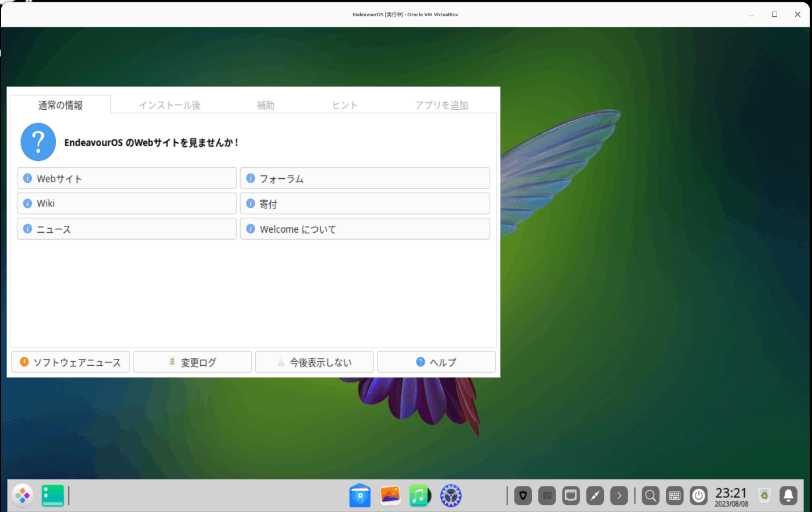Viewport: 812px width, 512px height.
Task: Click the pen-shaped tray icon
Action: click(595, 496)
